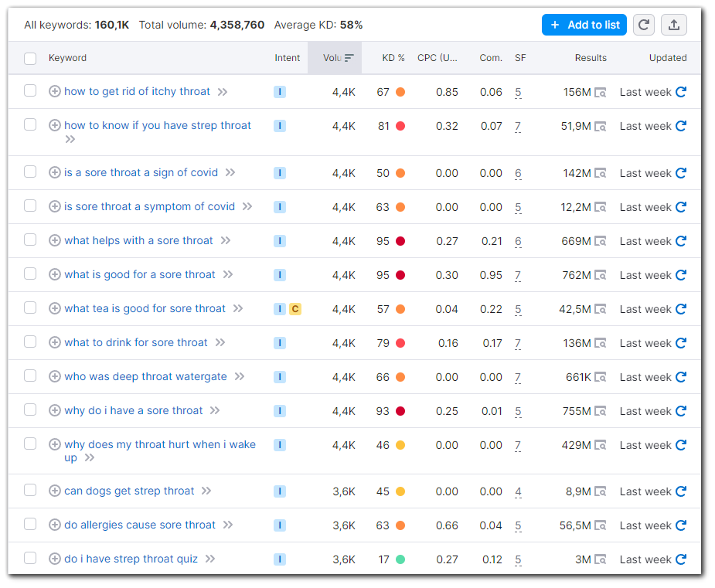The width and height of the screenshot is (715, 588).
Task: Refresh metrics for 'what to drink for sore throat' row
Action: (x=681, y=343)
